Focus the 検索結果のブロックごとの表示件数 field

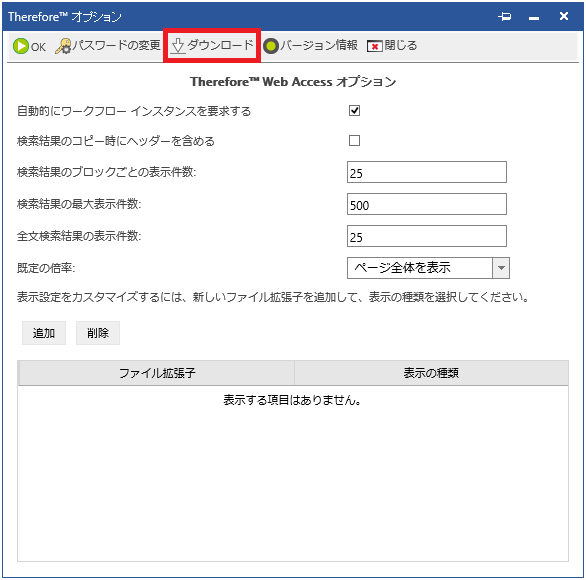(x=427, y=172)
